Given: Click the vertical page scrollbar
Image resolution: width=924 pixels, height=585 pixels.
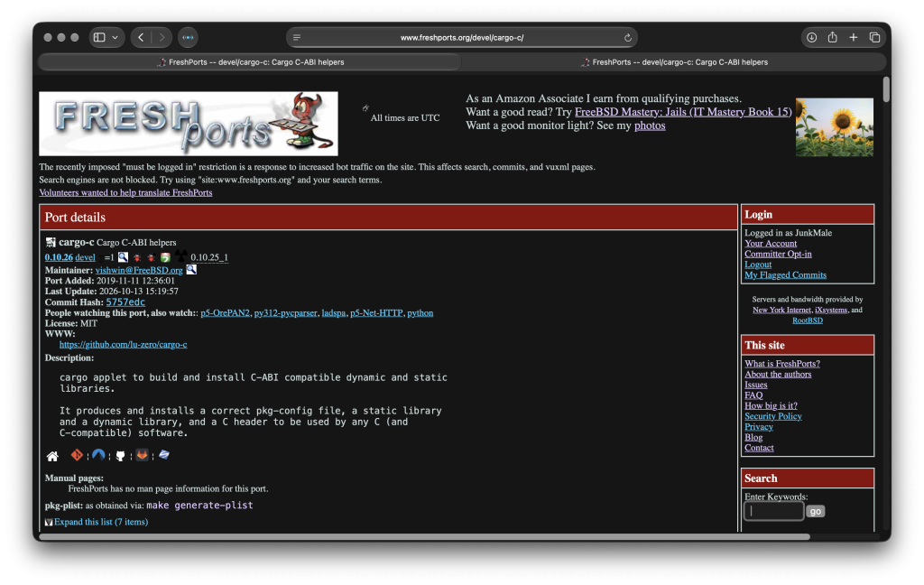Looking at the screenshot, I should point(886,89).
